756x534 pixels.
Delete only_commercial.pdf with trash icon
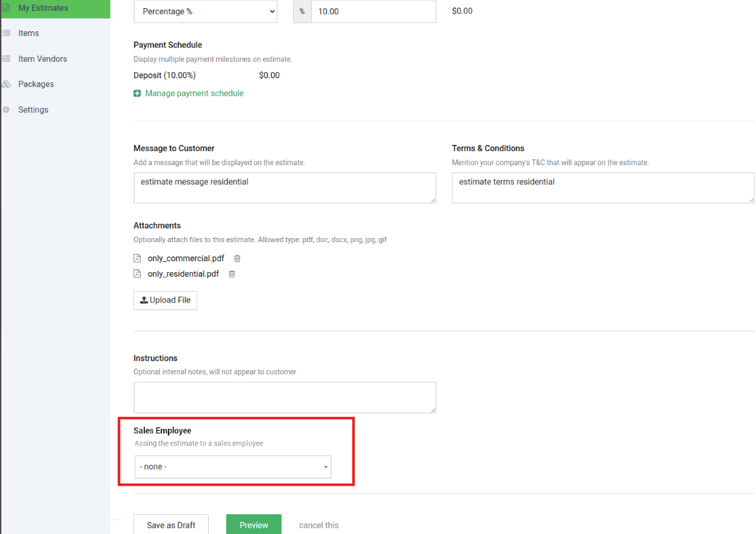pyautogui.click(x=237, y=258)
